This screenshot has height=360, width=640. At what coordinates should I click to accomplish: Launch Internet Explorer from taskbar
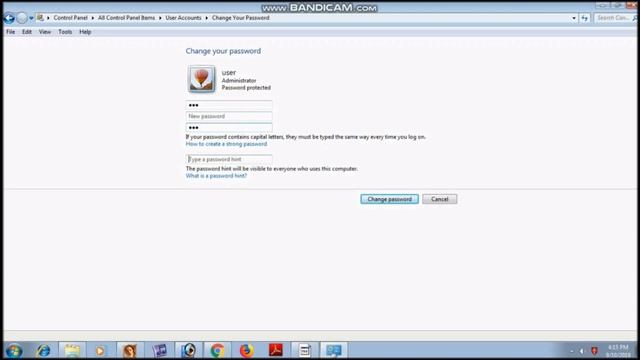point(43,351)
